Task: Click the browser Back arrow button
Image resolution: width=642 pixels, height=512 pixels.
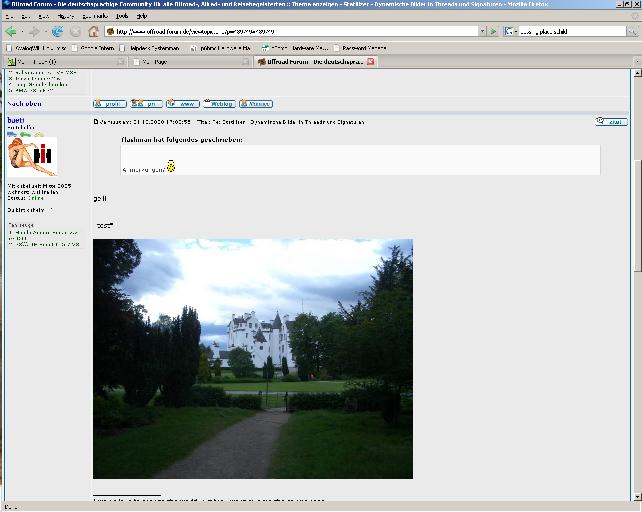Action: pos(11,31)
